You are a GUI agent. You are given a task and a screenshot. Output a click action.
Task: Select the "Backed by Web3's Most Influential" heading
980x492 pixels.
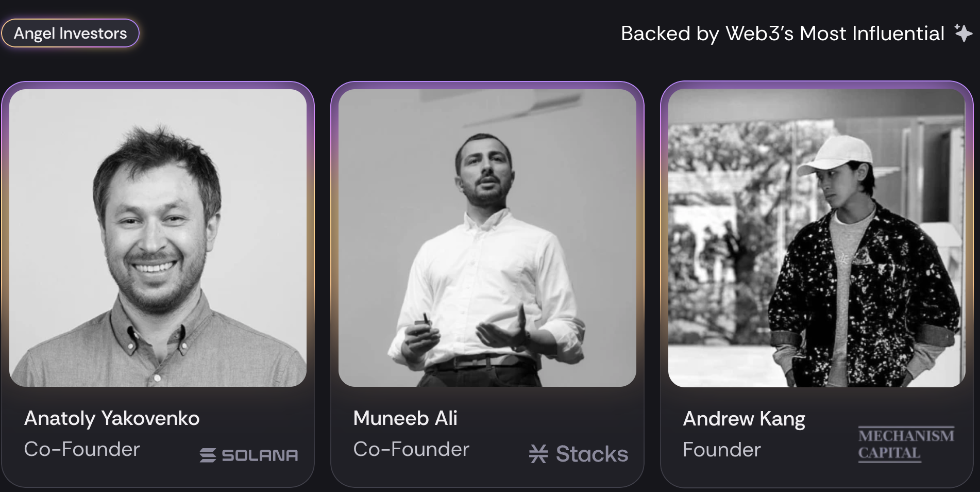coord(782,34)
